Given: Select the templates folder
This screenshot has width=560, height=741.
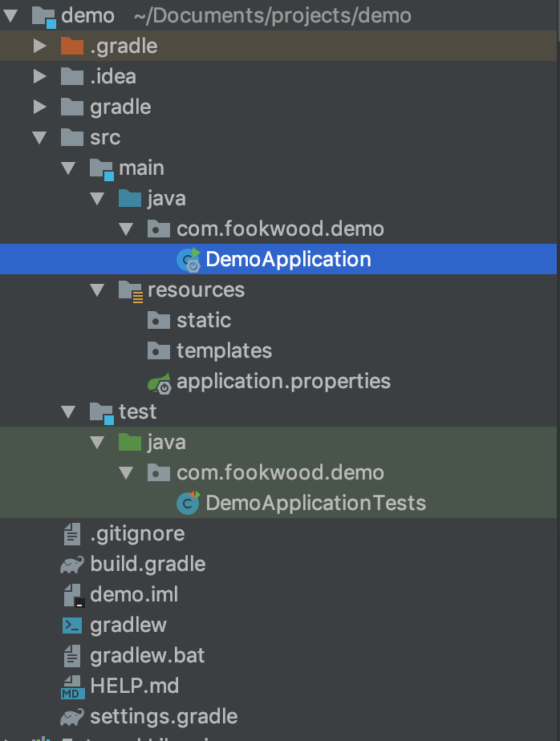Looking at the screenshot, I should [x=224, y=351].
